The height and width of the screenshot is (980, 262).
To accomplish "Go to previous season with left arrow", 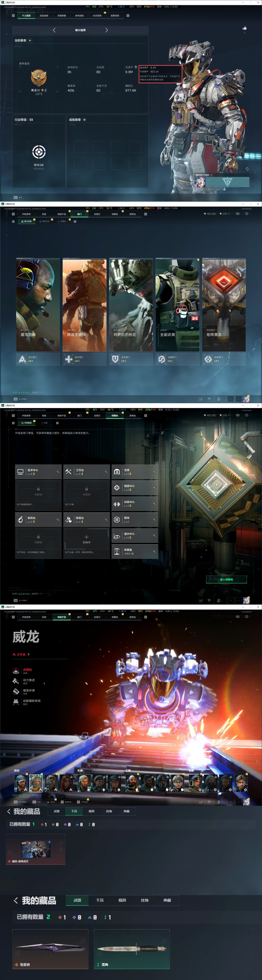I will pos(54,30).
